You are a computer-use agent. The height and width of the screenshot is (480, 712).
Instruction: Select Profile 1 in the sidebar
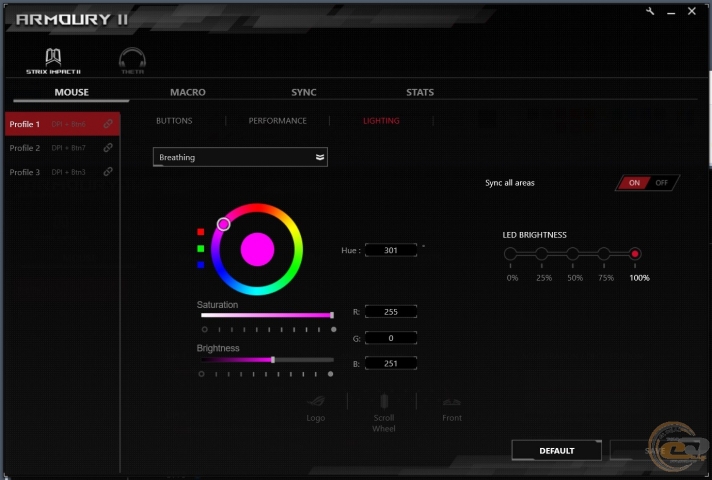click(x=63, y=124)
